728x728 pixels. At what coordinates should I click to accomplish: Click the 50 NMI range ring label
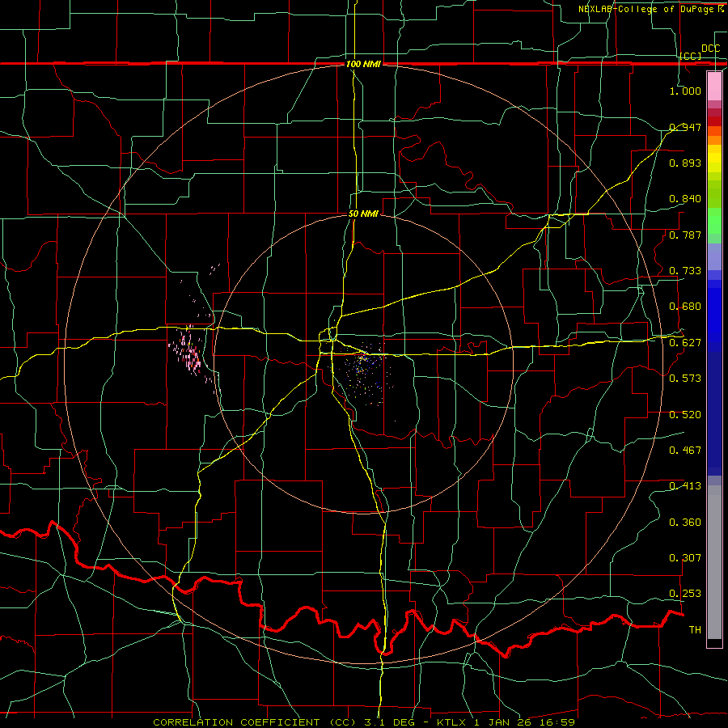tap(363, 214)
